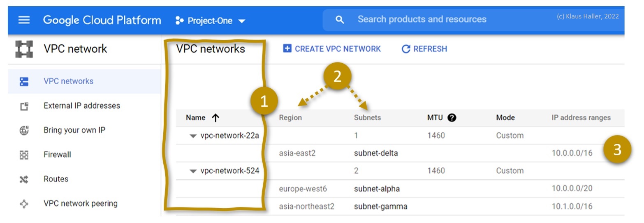Image resolution: width=644 pixels, height=223 pixels.
Task: Click the VPC networks sidebar icon
Action: [24, 81]
